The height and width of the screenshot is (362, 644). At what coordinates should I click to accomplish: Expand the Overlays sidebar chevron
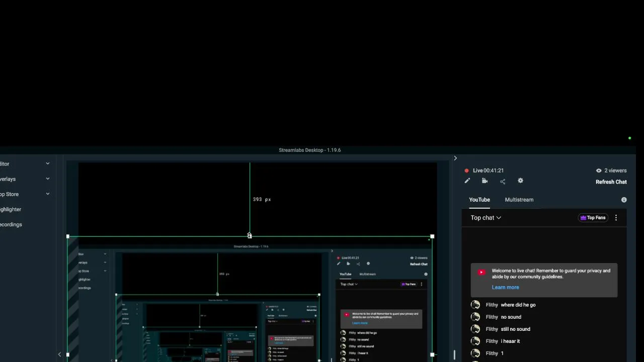tap(48, 178)
